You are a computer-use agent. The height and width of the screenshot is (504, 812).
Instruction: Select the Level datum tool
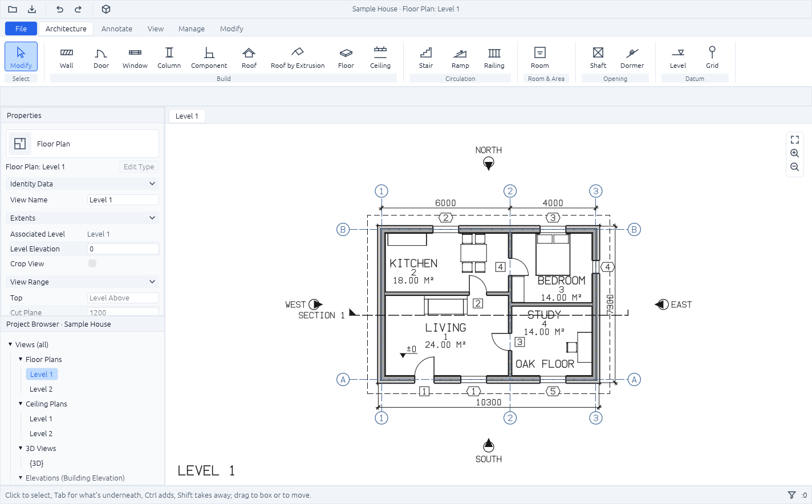678,57
